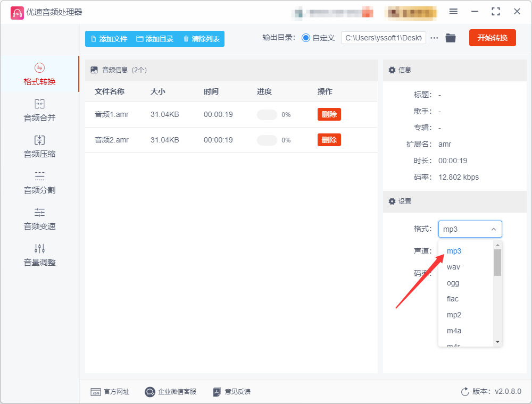The width and height of the screenshot is (532, 404).
Task: Click the 音量调整 volume adjust icon
Action: coord(39,249)
